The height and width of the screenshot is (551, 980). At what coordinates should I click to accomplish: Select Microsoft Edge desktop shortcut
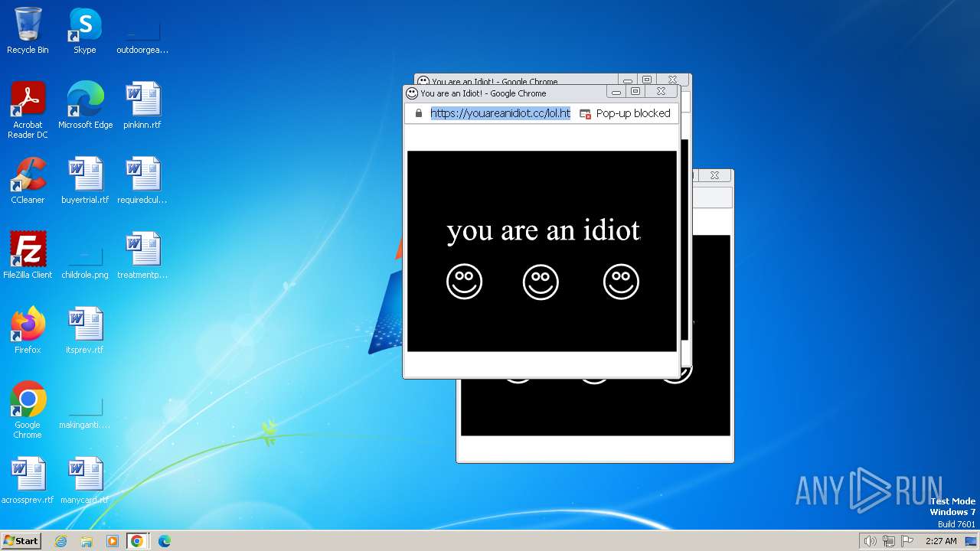(85, 106)
